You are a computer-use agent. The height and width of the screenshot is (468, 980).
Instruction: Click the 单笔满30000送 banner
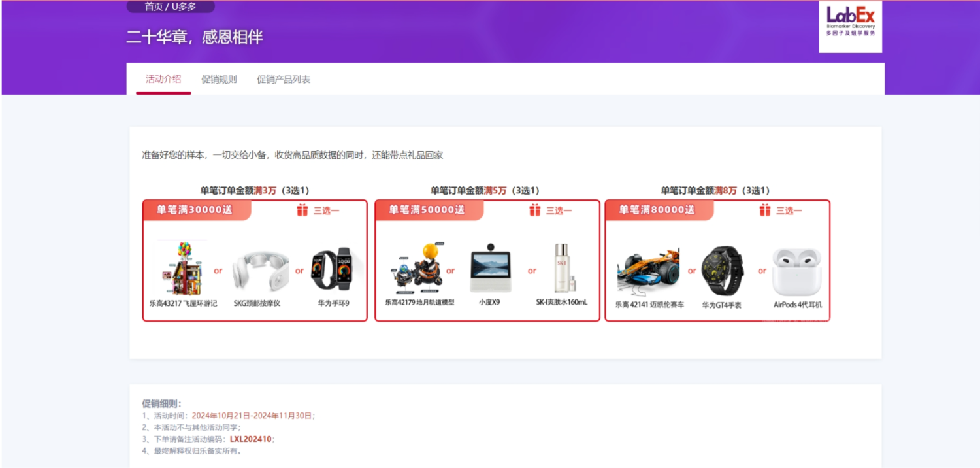[197, 210]
